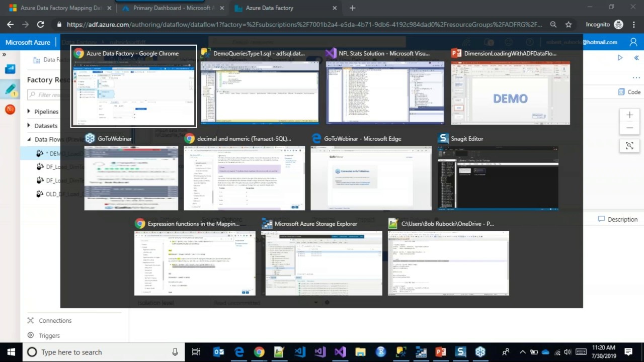Expand the Pipelines tree node
Image resolution: width=644 pixels, height=362 pixels.
[x=29, y=112]
